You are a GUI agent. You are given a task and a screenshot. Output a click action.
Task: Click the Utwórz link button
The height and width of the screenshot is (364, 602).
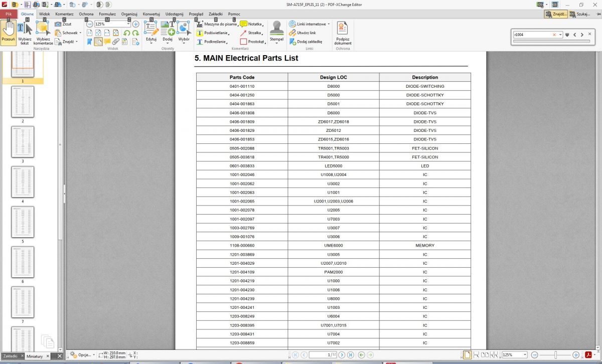point(303,33)
